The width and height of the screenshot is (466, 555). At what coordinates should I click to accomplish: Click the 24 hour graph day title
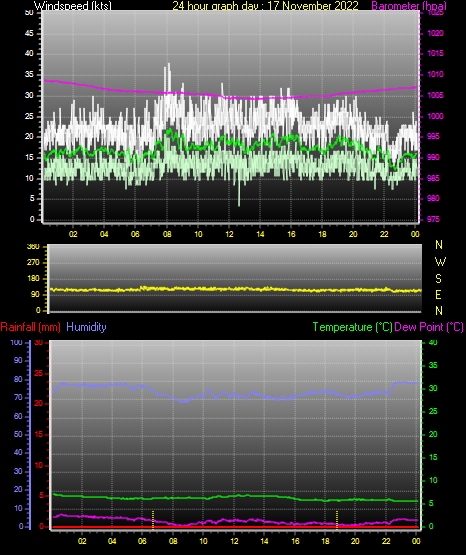tap(265, 6)
